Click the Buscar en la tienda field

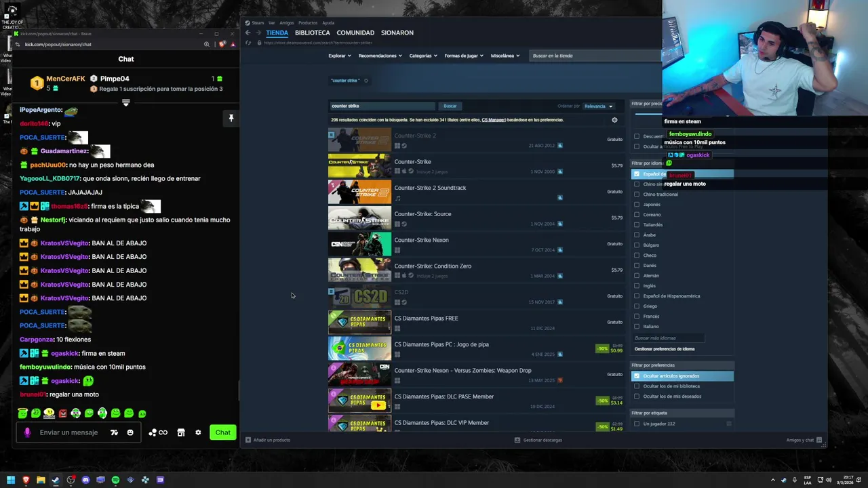coord(594,56)
